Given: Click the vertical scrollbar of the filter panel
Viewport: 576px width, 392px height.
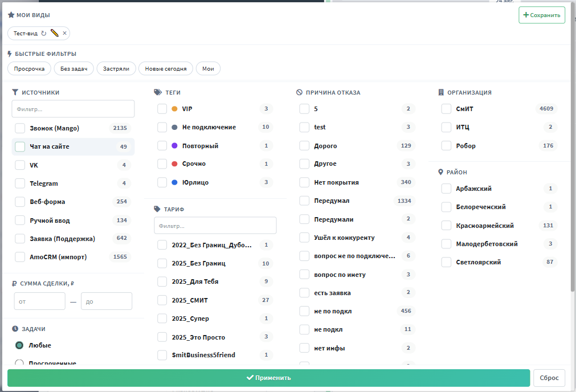Looking at the screenshot, I should click(573, 147).
